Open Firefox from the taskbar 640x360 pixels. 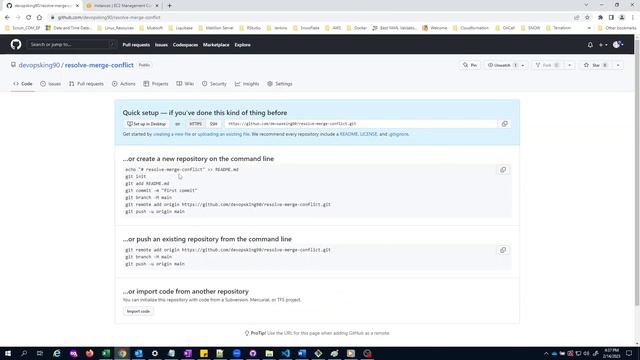(x=89, y=353)
